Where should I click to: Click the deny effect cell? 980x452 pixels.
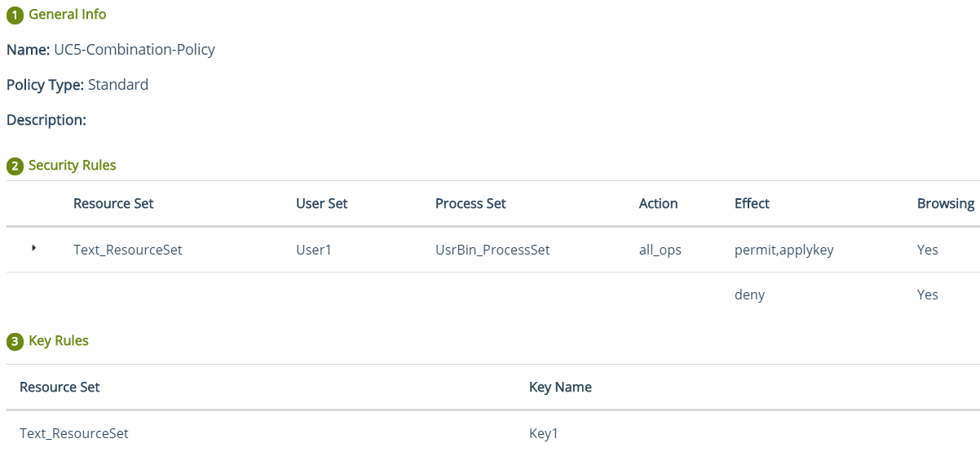[x=749, y=295]
